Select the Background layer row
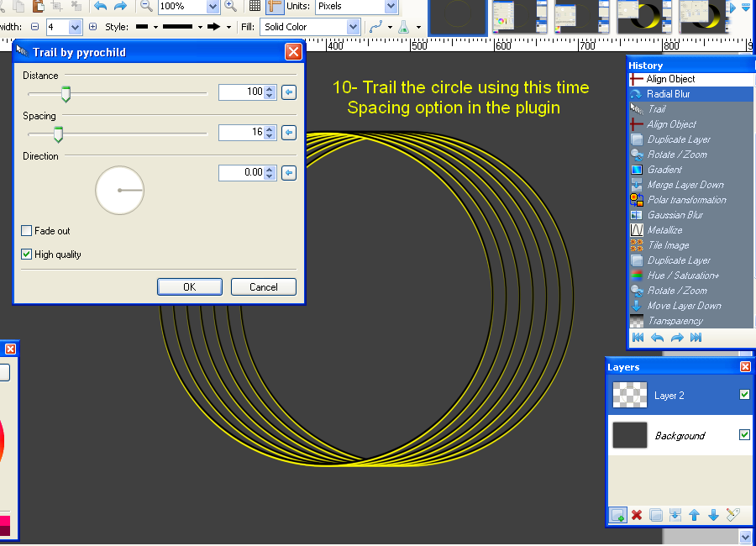Viewport: 756px width, 546px height. point(680,435)
